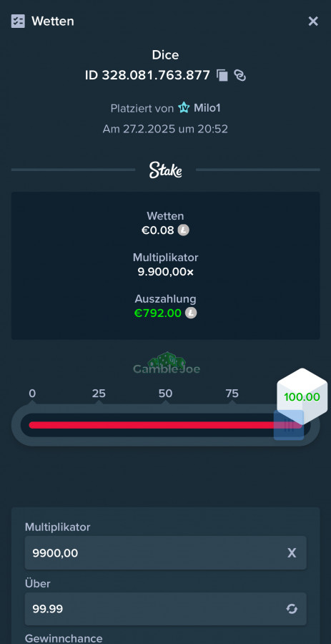
Task: Click the star badge next to Milo1
Action: [x=184, y=108]
